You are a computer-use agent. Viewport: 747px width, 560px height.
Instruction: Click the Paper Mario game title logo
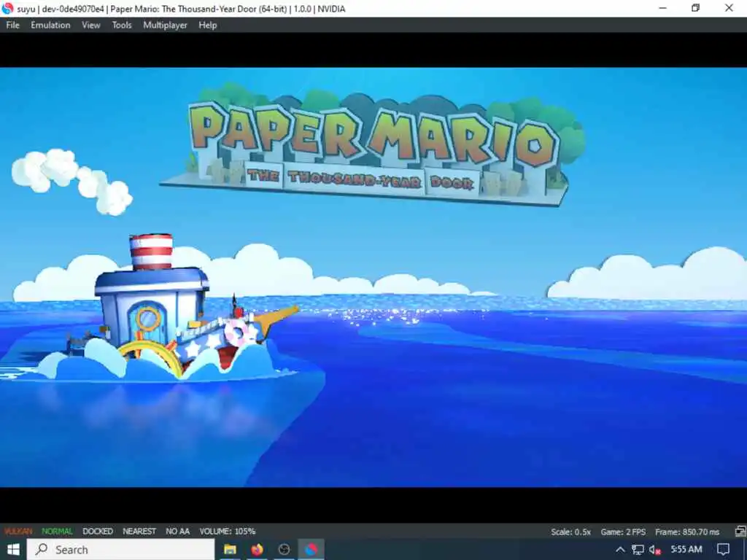pos(372,146)
